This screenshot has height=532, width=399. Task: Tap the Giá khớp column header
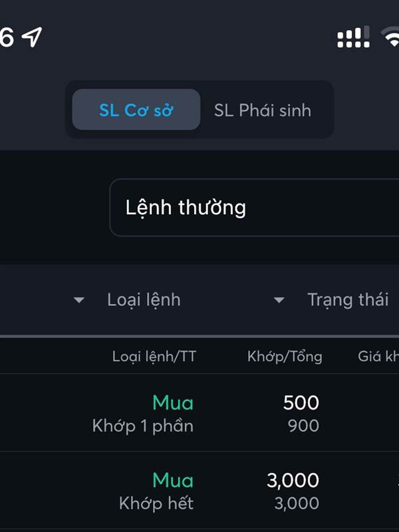click(378, 356)
